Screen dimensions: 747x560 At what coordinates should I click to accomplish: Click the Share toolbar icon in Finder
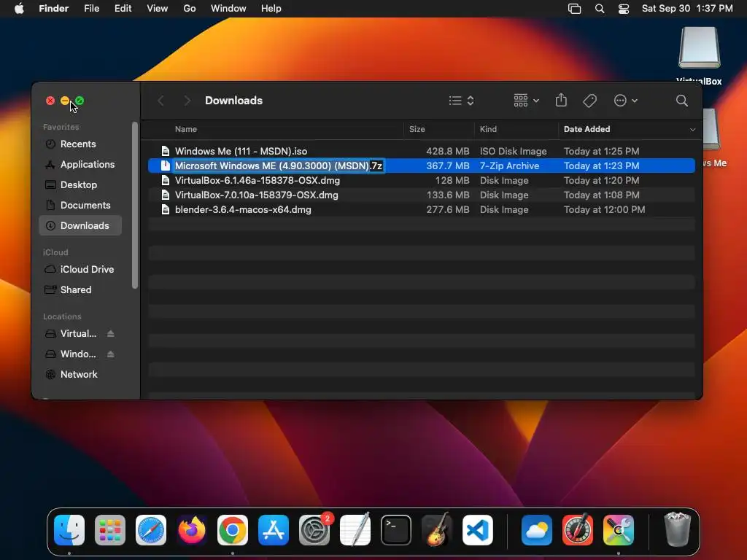[x=561, y=101]
